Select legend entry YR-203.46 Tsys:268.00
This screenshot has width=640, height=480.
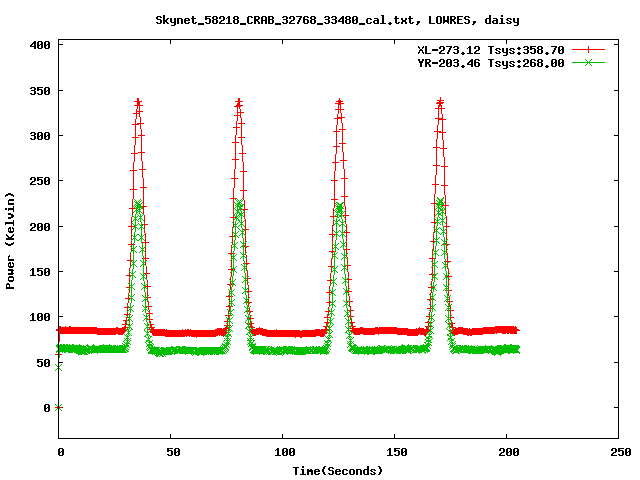[x=491, y=63]
